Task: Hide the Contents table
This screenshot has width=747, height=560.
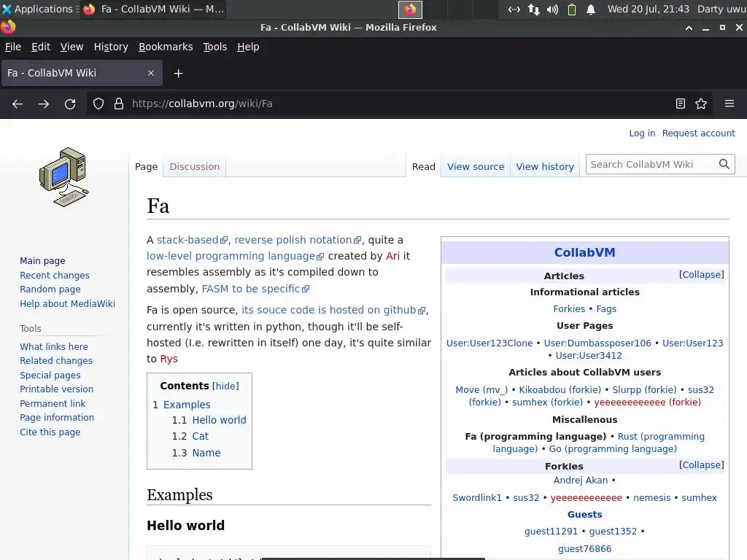Action: pyautogui.click(x=225, y=386)
